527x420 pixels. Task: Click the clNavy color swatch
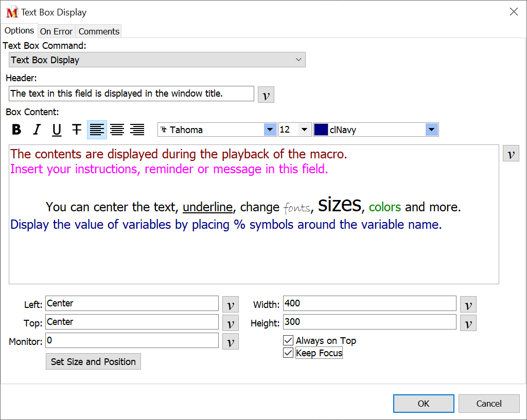tap(321, 130)
